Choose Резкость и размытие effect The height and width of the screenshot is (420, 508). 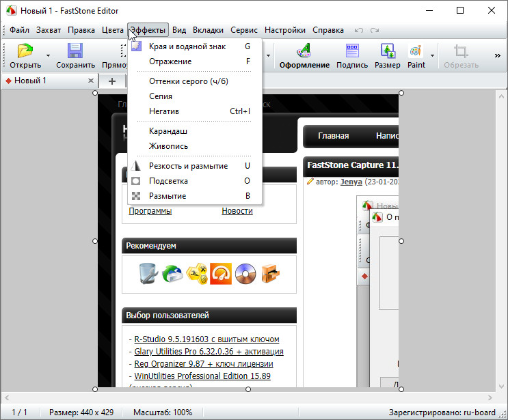pos(188,166)
